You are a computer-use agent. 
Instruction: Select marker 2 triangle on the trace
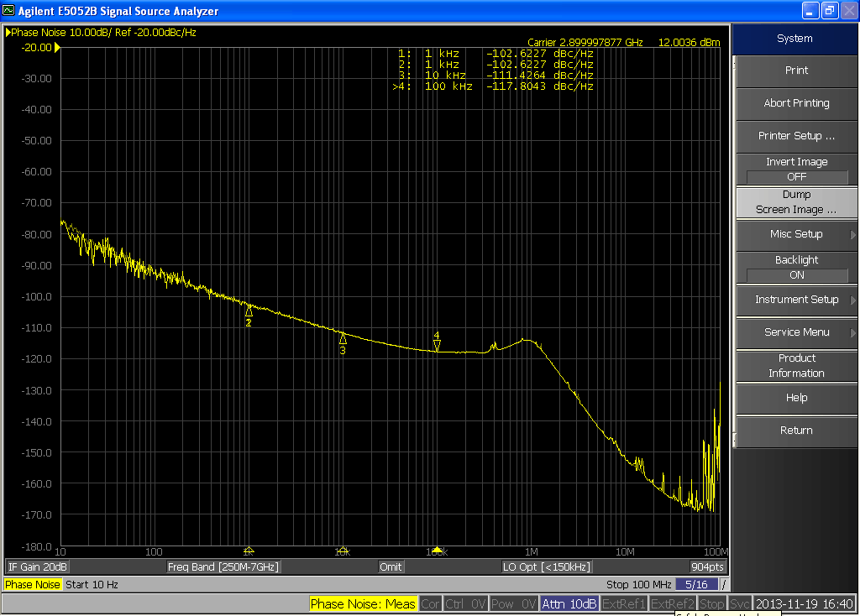tap(249, 311)
